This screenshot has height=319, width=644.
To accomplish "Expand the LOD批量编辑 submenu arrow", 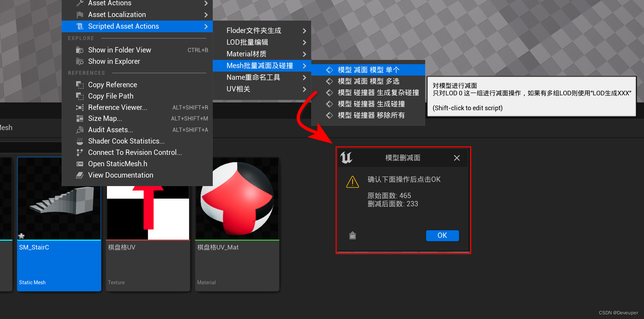I will tap(304, 43).
